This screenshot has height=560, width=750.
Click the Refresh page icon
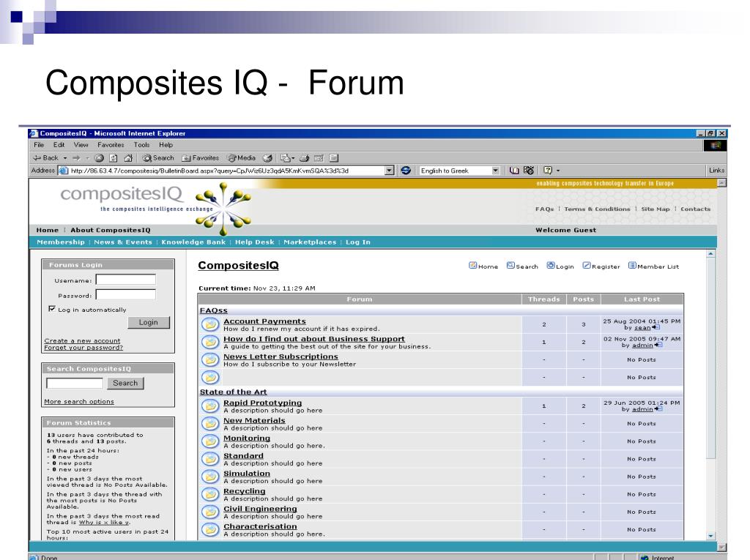(114, 158)
